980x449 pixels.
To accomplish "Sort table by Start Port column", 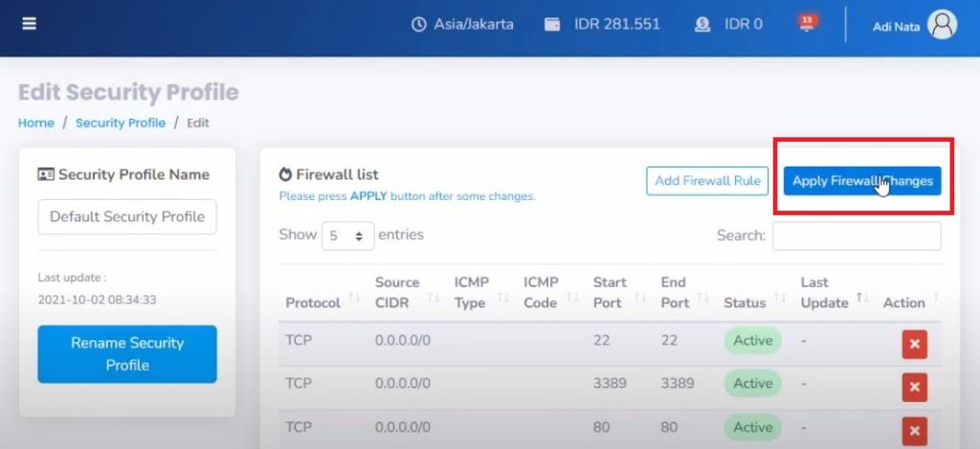I will [610, 292].
